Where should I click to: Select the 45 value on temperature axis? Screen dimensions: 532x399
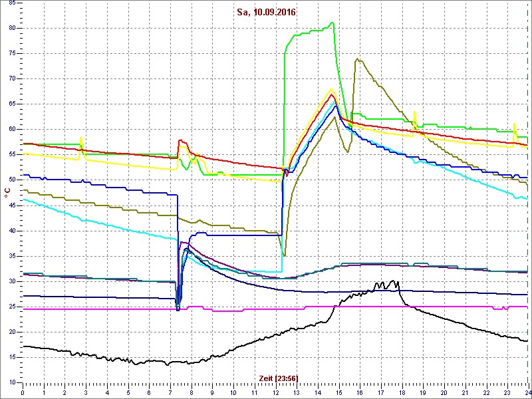pyautogui.click(x=12, y=205)
